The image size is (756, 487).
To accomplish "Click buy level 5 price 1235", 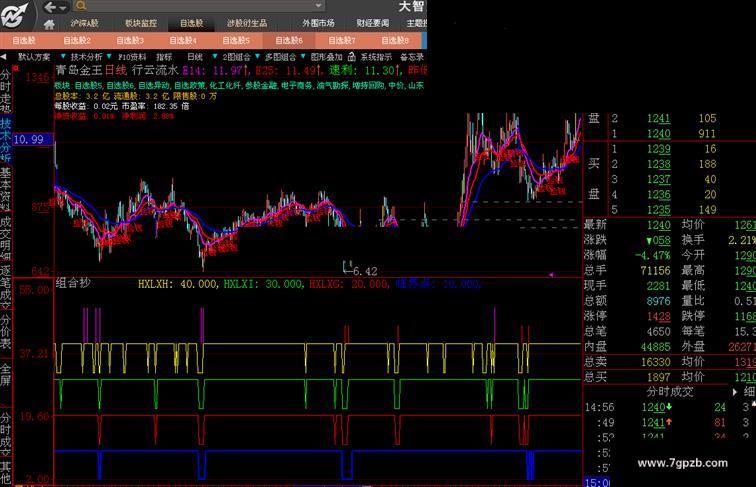I will click(659, 210).
